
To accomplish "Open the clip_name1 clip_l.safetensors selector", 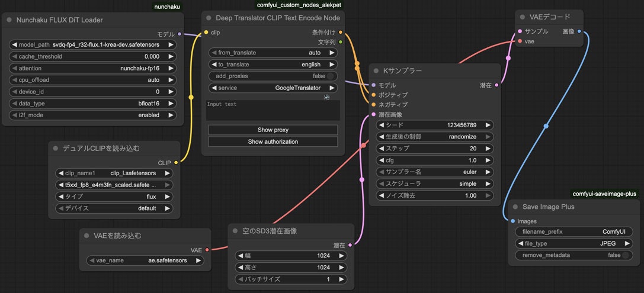I will [114, 173].
